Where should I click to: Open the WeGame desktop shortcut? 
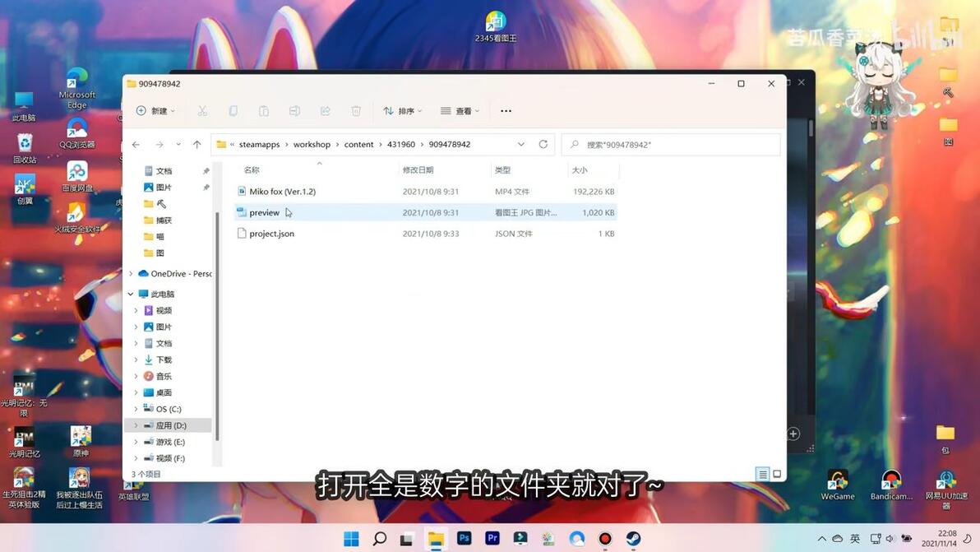838,485
